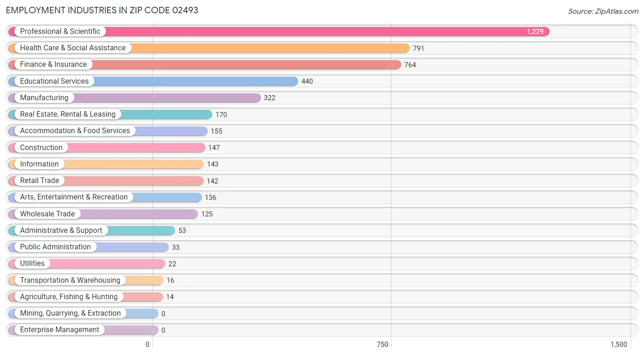Select the 16 value label
Viewport: 644px width, 355px height.
point(170,280)
